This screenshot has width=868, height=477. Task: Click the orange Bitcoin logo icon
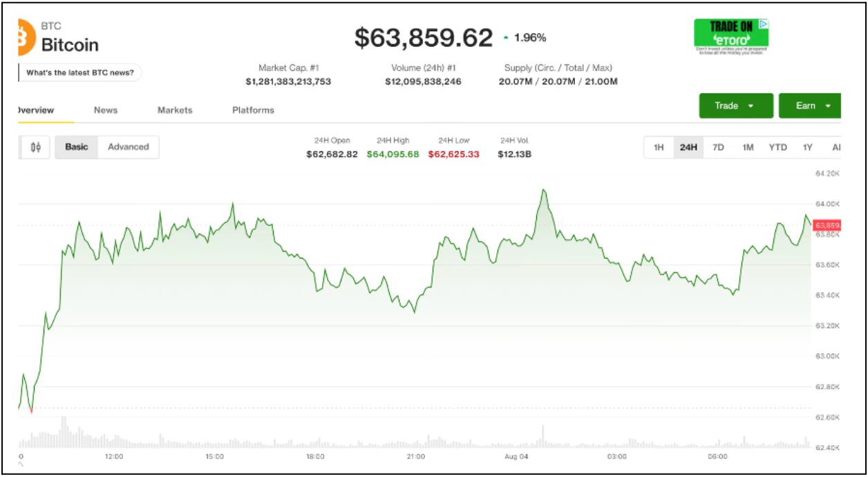point(26,37)
